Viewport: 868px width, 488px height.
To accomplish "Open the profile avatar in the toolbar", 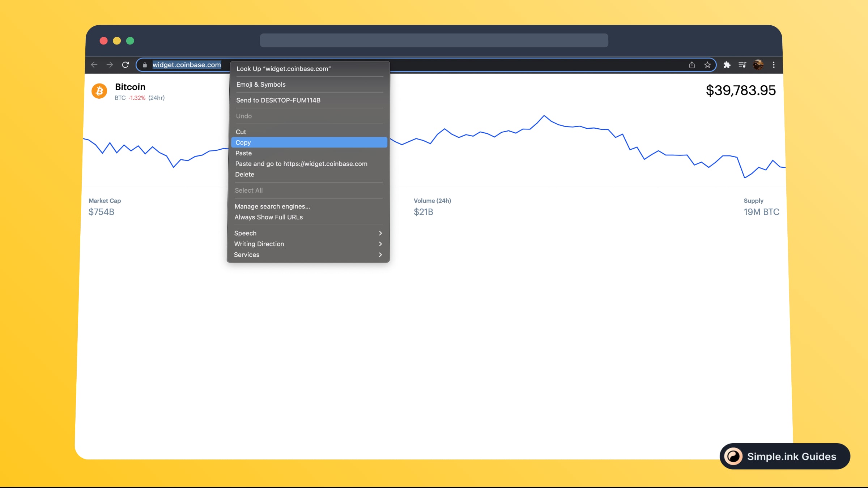I will tap(758, 65).
